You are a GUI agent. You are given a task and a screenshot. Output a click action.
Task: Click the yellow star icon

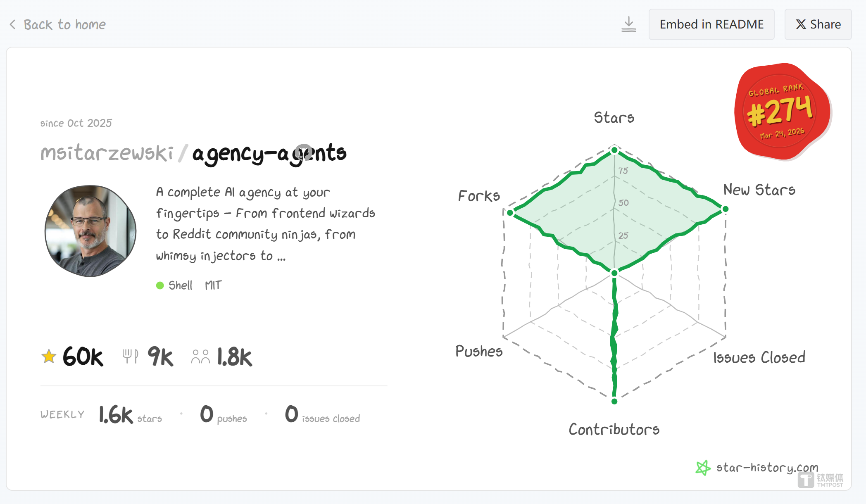(49, 356)
